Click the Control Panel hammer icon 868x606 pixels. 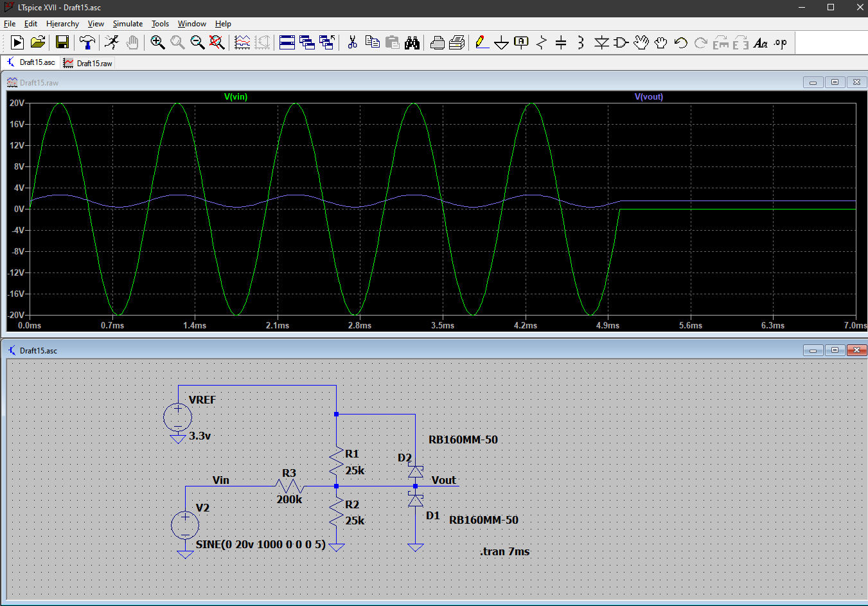pyautogui.click(x=87, y=42)
